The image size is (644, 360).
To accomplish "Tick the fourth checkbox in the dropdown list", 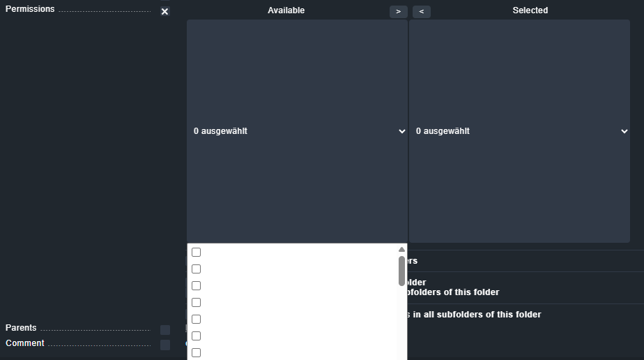I will tap(196, 302).
